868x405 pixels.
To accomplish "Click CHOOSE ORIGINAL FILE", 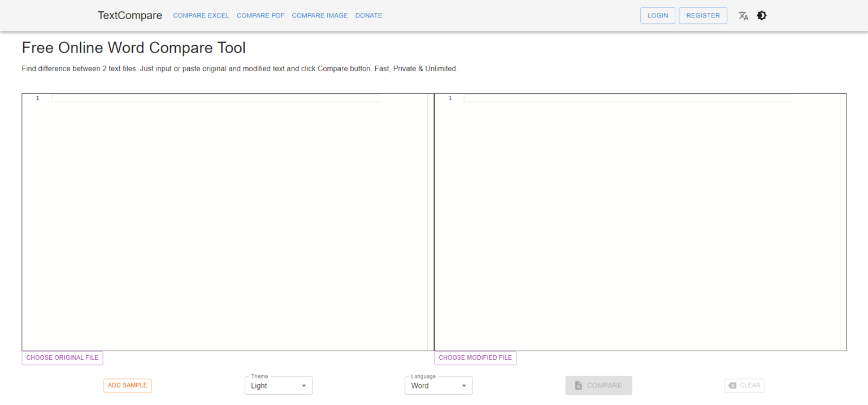I will click(62, 357).
